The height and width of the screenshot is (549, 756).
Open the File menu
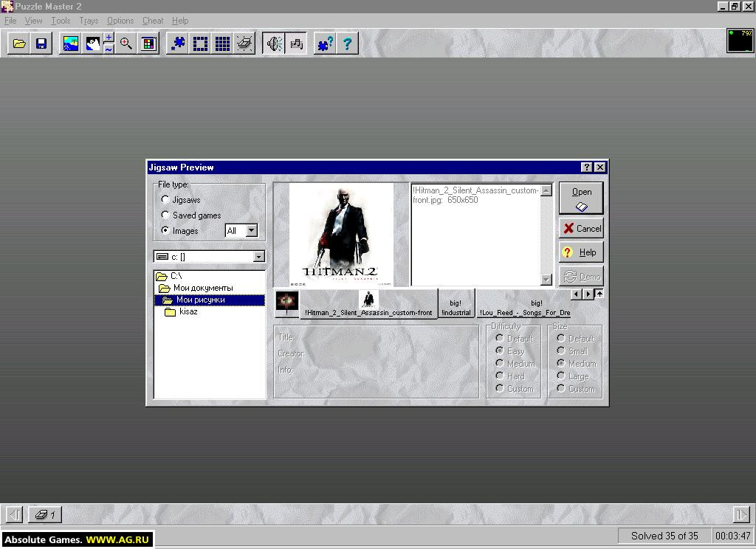[10, 21]
